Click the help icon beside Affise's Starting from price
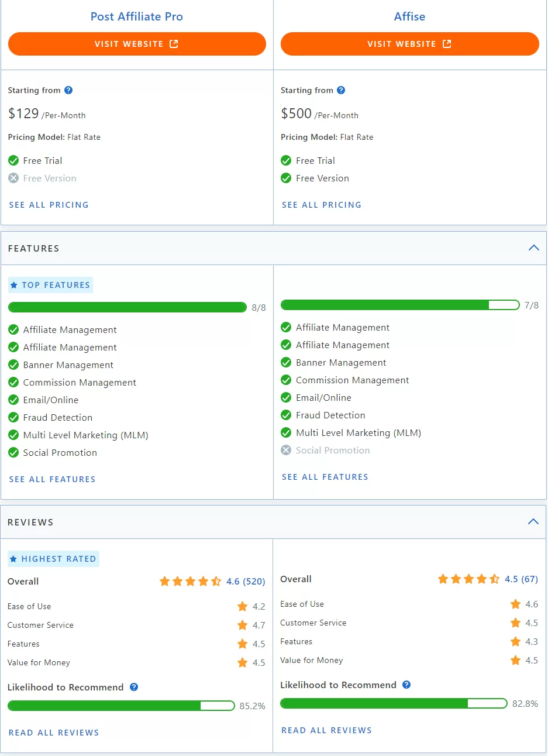Image resolution: width=548 pixels, height=756 pixels. coord(341,90)
